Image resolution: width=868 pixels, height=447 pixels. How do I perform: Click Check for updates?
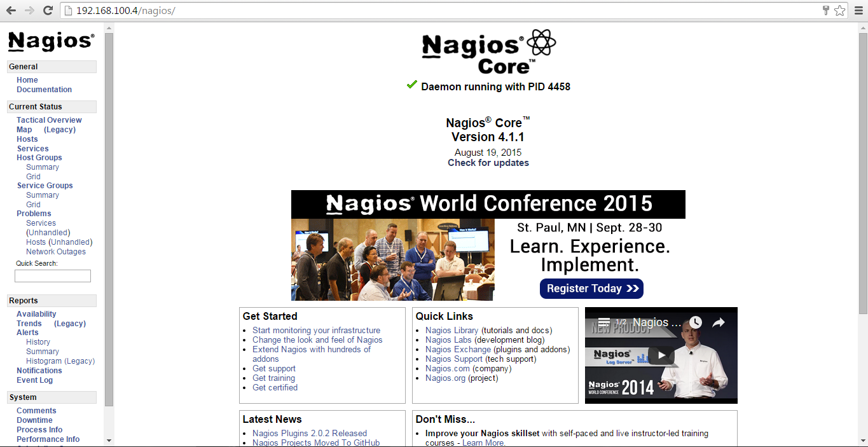coord(488,163)
